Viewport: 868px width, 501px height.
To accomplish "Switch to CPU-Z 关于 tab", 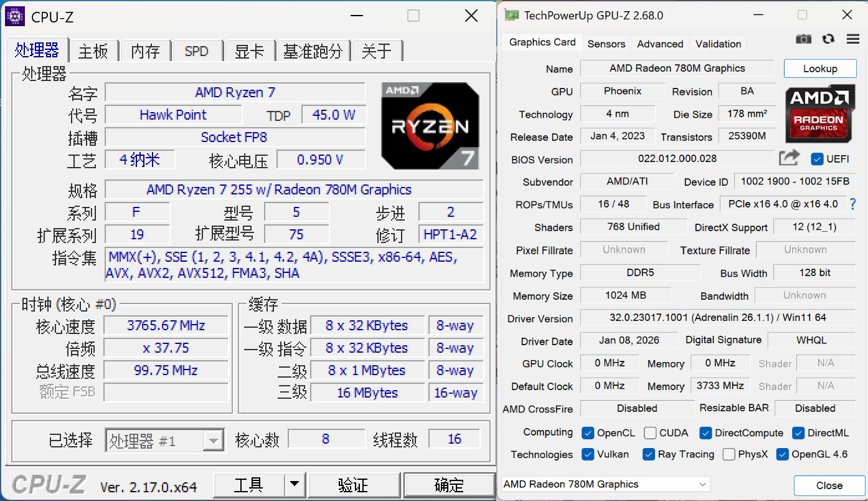I will click(x=377, y=51).
